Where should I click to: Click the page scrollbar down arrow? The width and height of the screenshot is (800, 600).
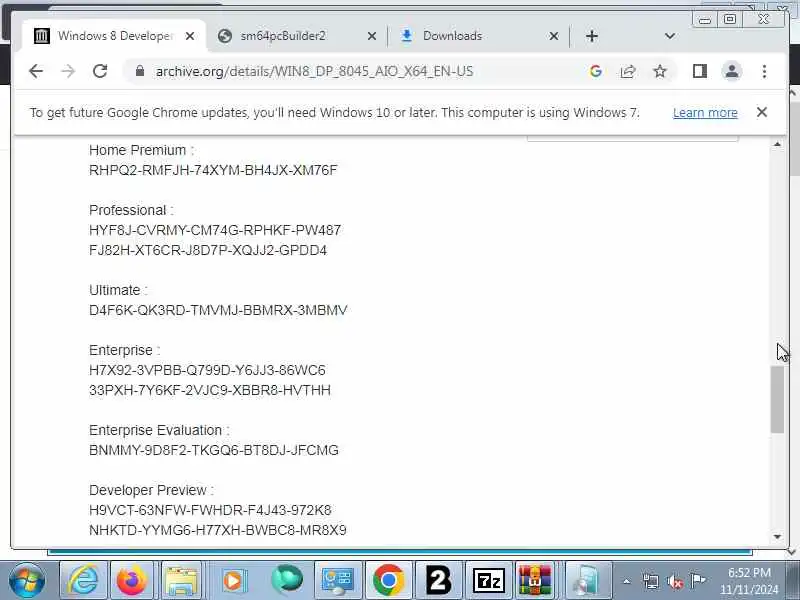pos(777,536)
